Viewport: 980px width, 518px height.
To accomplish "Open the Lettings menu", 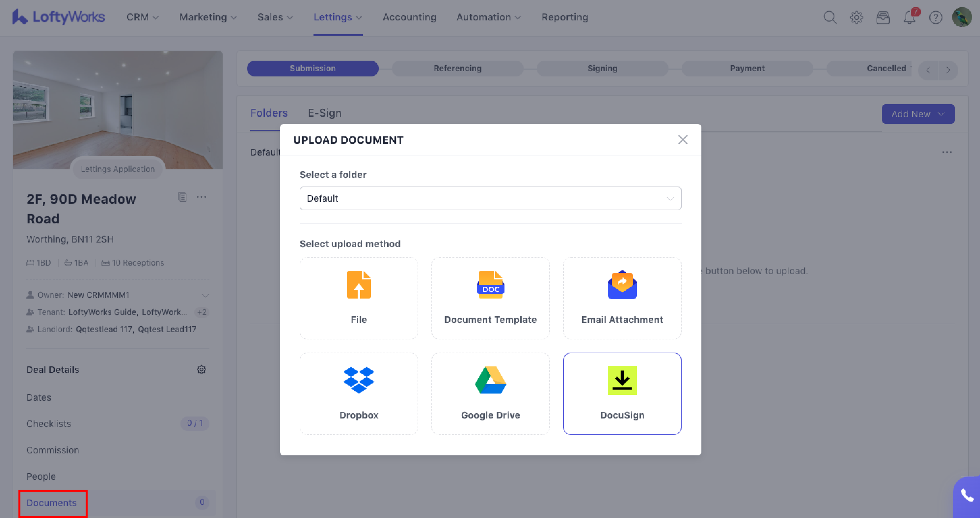I will coord(338,17).
